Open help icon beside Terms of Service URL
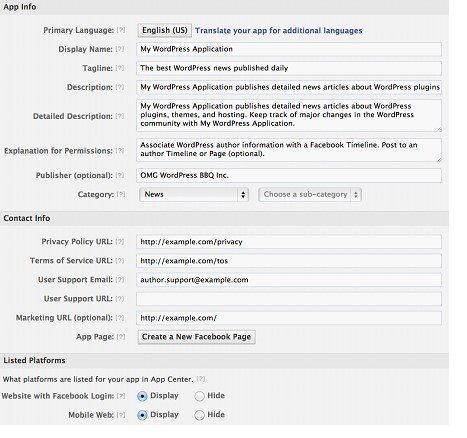Screen dimensions: 467x438 [x=120, y=261]
